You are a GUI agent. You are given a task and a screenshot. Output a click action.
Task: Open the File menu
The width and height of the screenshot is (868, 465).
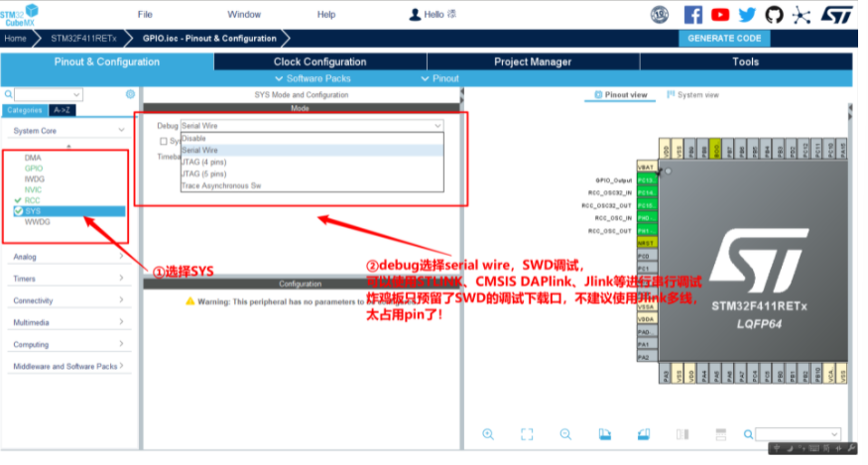coord(145,15)
